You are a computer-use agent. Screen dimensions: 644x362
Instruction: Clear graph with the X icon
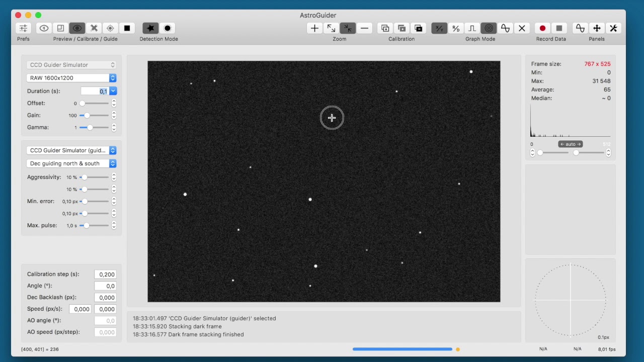coord(522,28)
